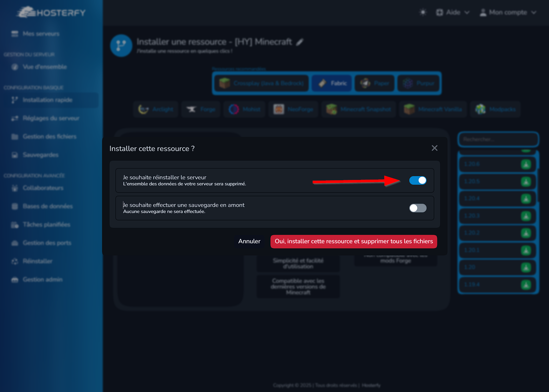Select the Paper resource tab

375,83
